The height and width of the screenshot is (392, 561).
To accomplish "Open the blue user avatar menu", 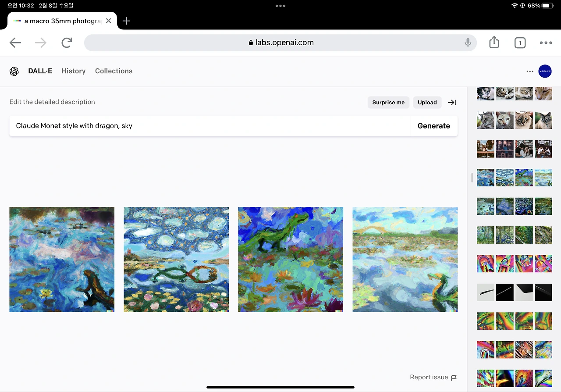I will click(545, 71).
